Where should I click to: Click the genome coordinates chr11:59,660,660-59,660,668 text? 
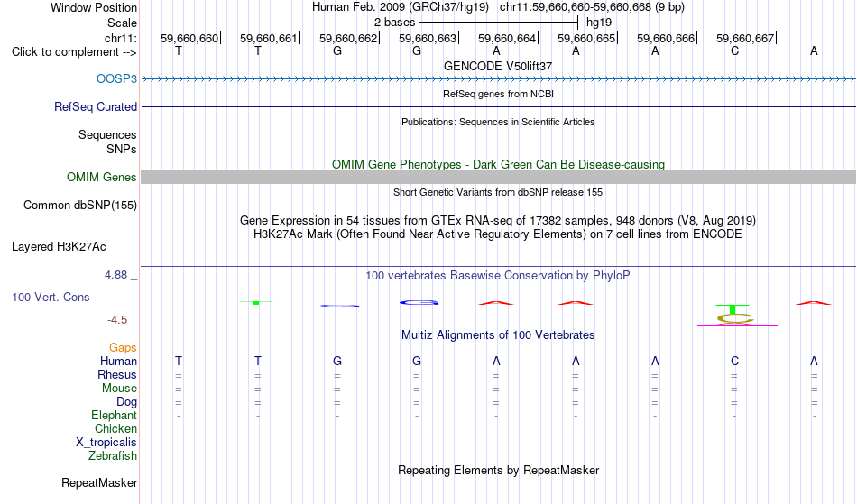click(576, 7)
